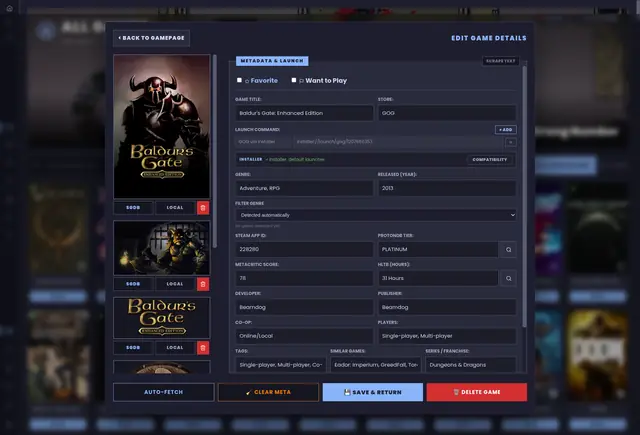This screenshot has height=435, width=640.
Task: Delete the hero banner image
Action: 203,284
